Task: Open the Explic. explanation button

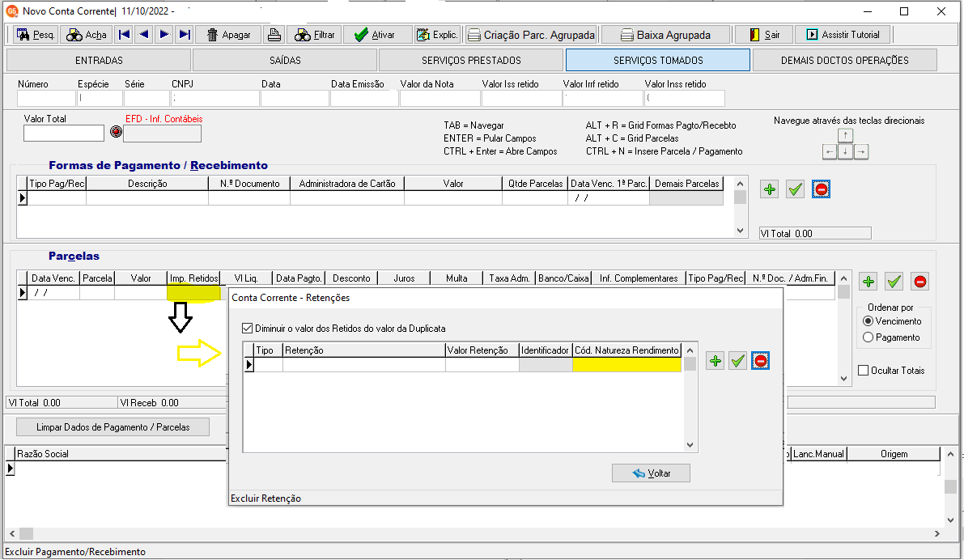Action: tap(437, 35)
